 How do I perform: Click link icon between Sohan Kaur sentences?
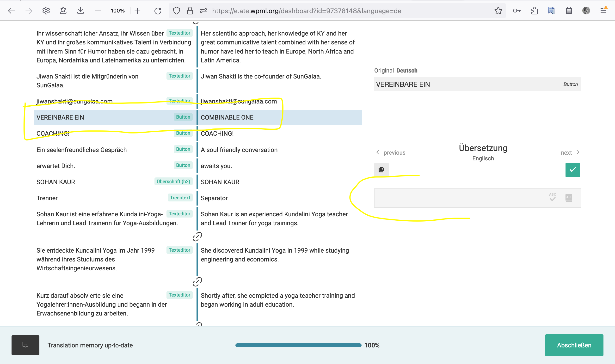click(197, 237)
